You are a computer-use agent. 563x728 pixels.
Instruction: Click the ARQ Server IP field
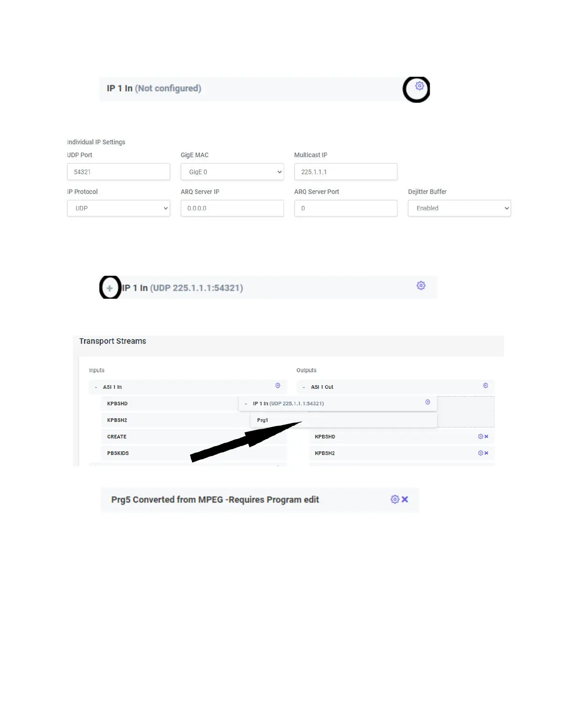click(232, 208)
